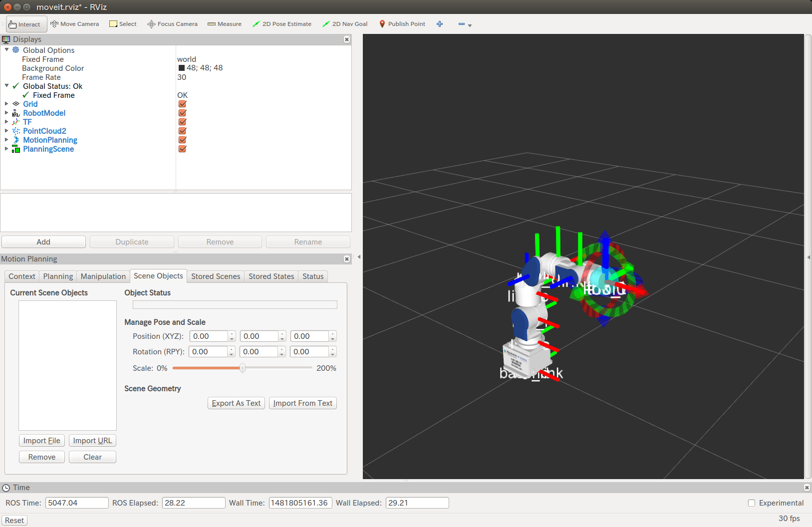Click the MotionPlanning display icon
The image size is (812, 527).
(x=16, y=140)
